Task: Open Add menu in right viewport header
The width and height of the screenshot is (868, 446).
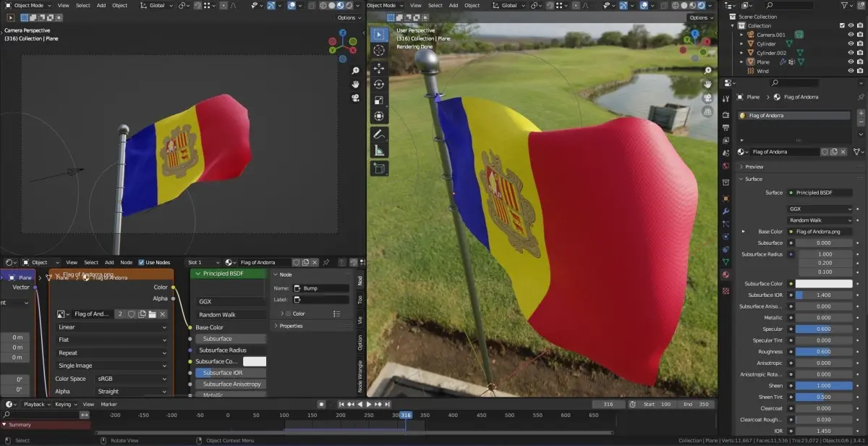Action: (454, 5)
